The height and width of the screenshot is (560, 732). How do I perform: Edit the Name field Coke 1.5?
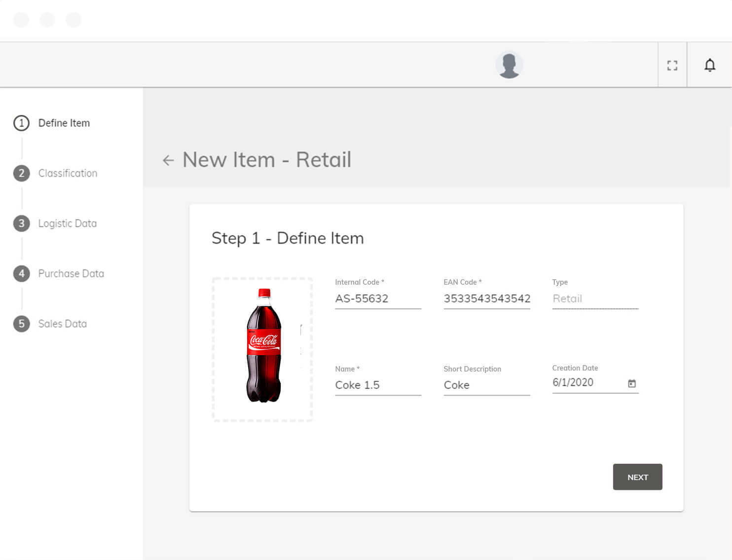pyautogui.click(x=378, y=385)
